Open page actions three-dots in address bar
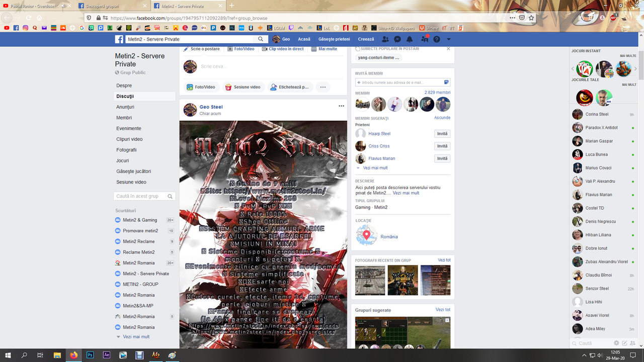Image resolution: width=644 pixels, height=362 pixels. pyautogui.click(x=512, y=18)
